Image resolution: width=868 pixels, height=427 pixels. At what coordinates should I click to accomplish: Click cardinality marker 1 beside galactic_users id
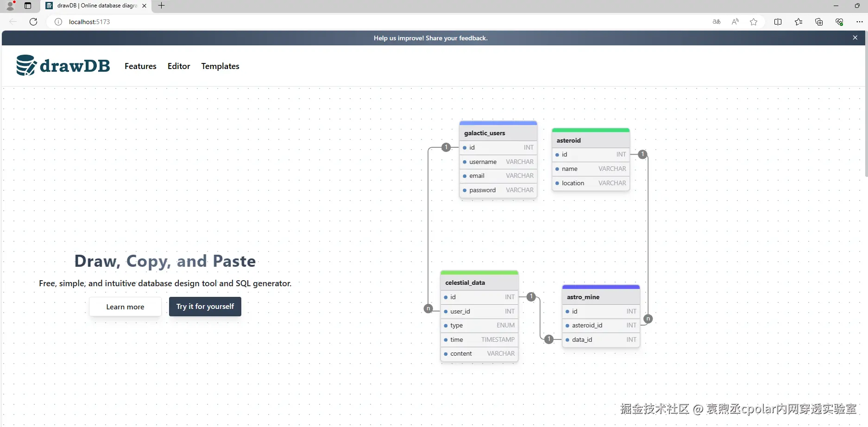point(446,147)
